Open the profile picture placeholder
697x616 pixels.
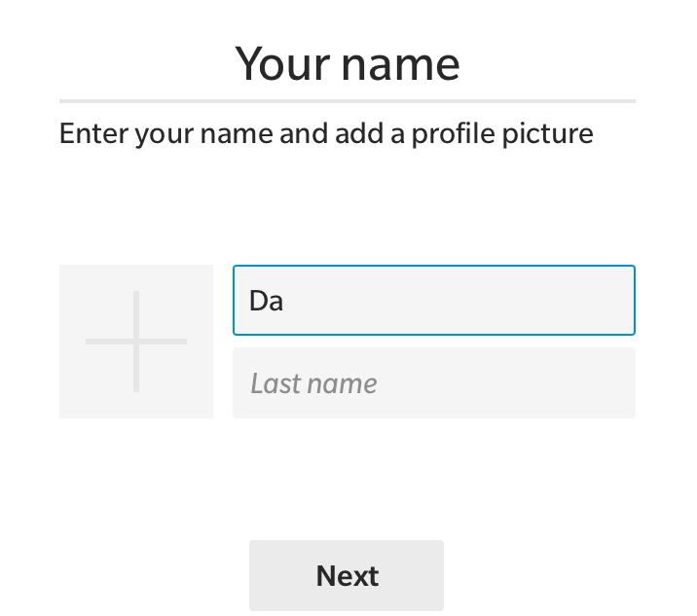(136, 342)
